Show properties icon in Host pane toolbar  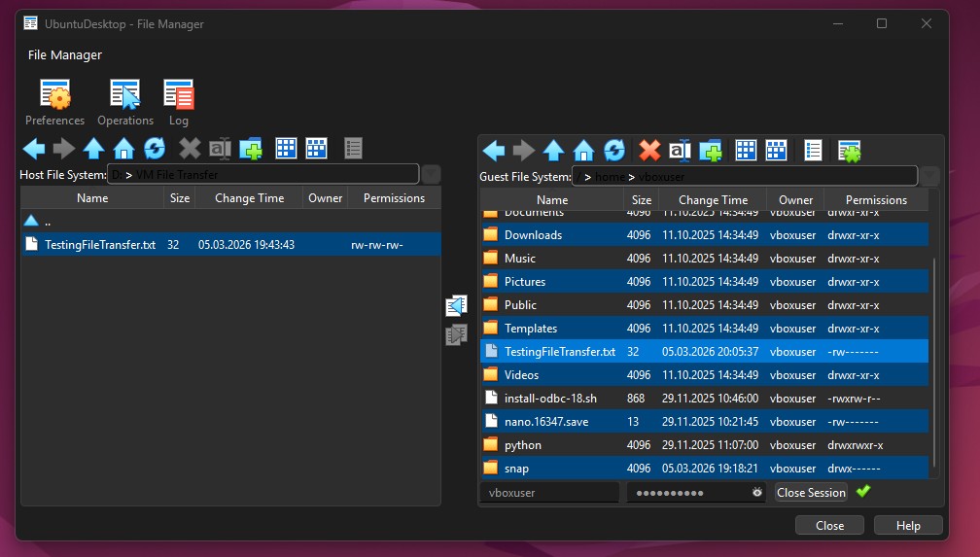353,149
